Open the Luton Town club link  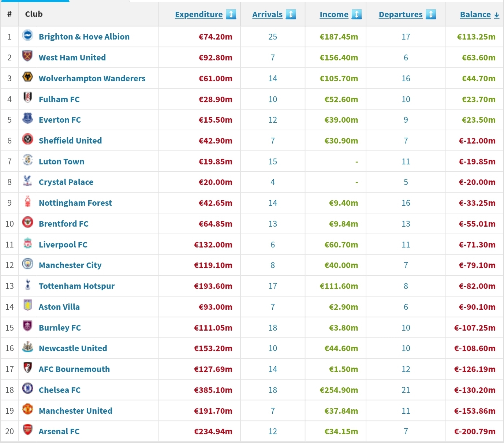tap(61, 161)
